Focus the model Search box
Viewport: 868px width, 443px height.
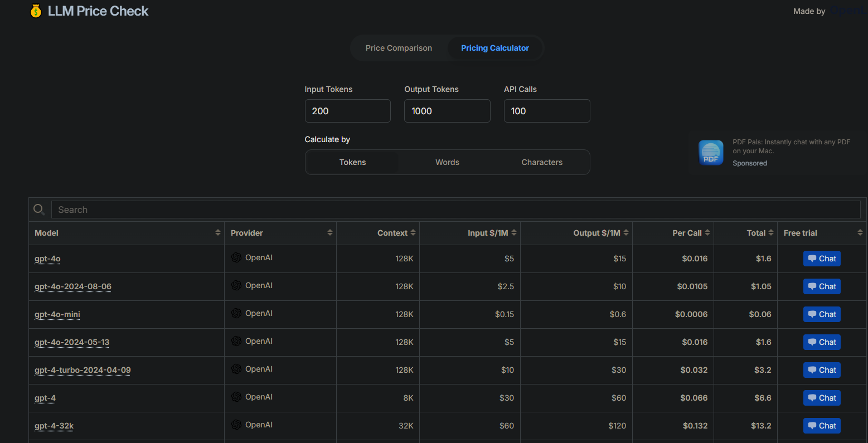(455, 210)
